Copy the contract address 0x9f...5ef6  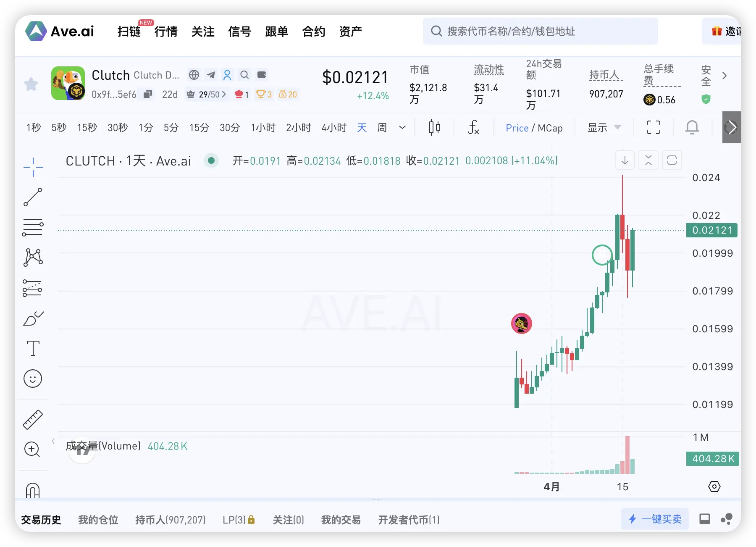coord(147,95)
